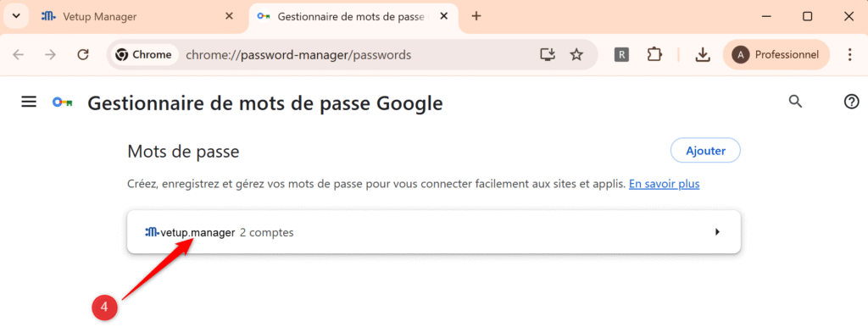868x327 pixels.
Task: Open the hamburger main menu
Action: coord(29,102)
